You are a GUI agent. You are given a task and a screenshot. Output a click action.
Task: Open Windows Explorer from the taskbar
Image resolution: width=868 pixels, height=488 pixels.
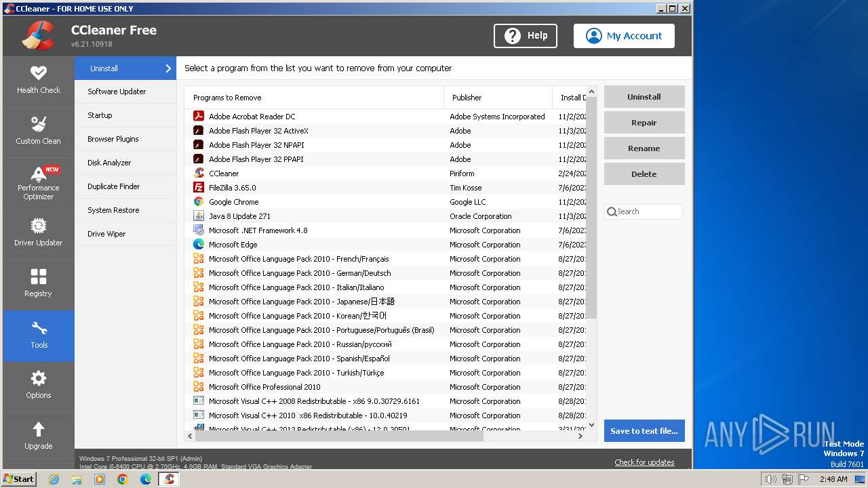click(77, 479)
